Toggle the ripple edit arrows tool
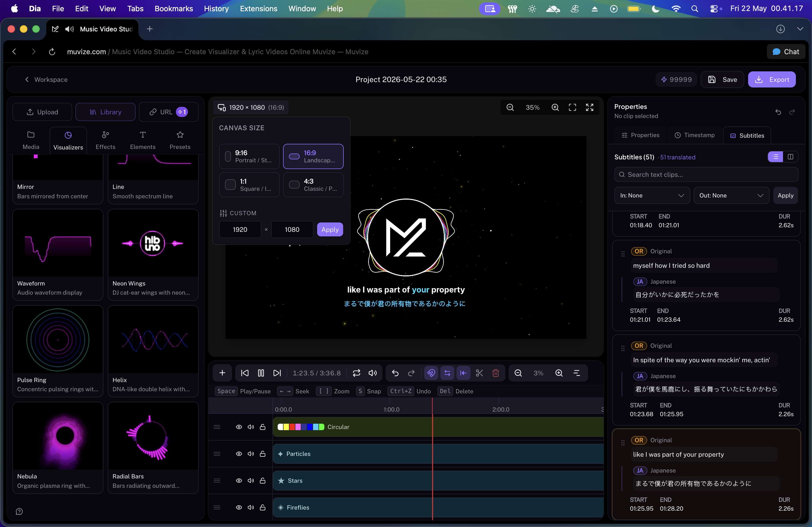The image size is (812, 527). (x=447, y=373)
